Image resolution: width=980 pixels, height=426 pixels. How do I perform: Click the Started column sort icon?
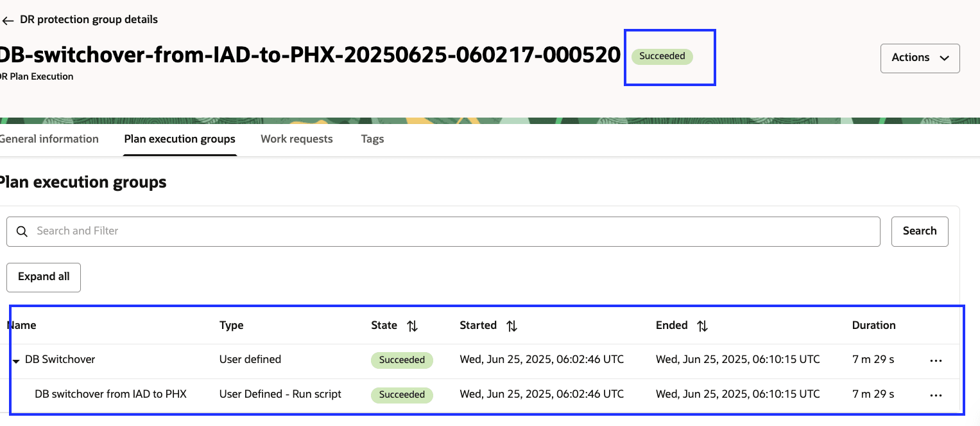tap(511, 326)
